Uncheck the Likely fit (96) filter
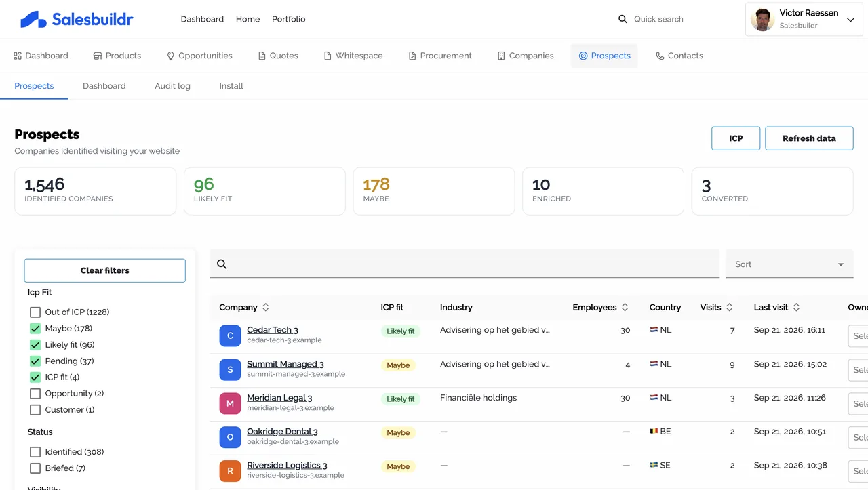The image size is (868, 490). [x=35, y=345]
